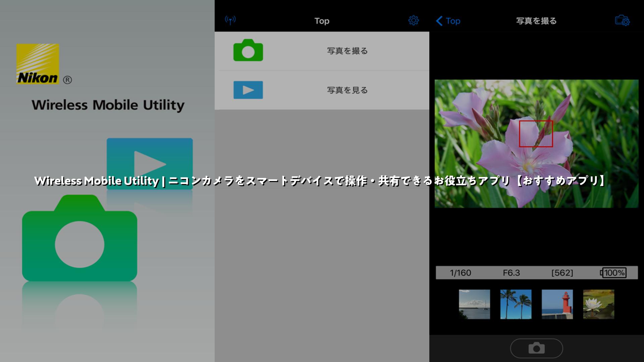Click the large blue play icon on splash
This screenshot has width=644, height=362.
(x=150, y=164)
